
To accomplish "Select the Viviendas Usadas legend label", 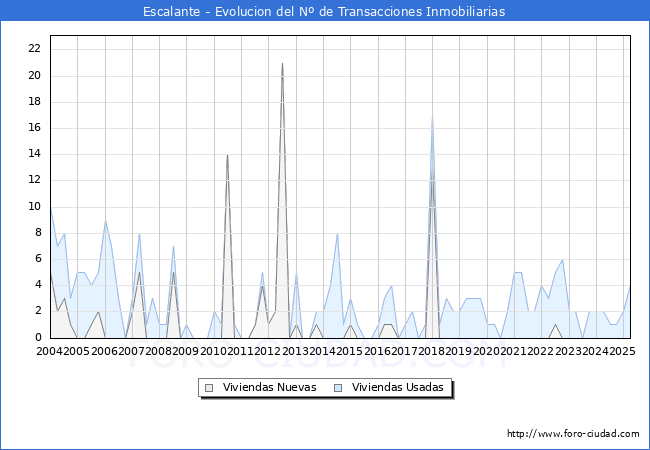I will tap(398, 387).
